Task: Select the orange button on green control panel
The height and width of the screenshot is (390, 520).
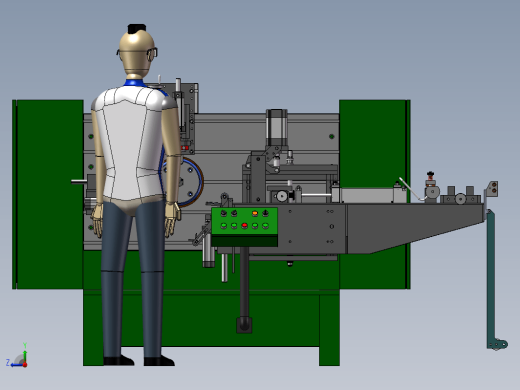Action: pos(255,213)
